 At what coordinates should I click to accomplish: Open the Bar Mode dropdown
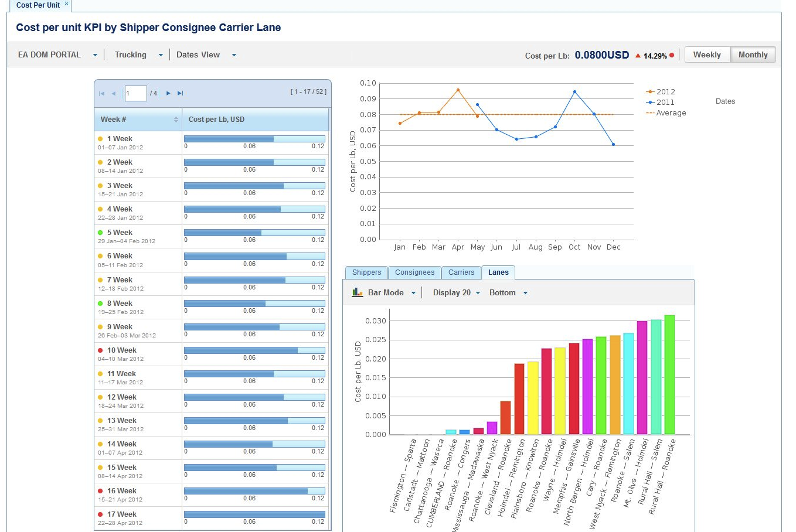point(384,292)
